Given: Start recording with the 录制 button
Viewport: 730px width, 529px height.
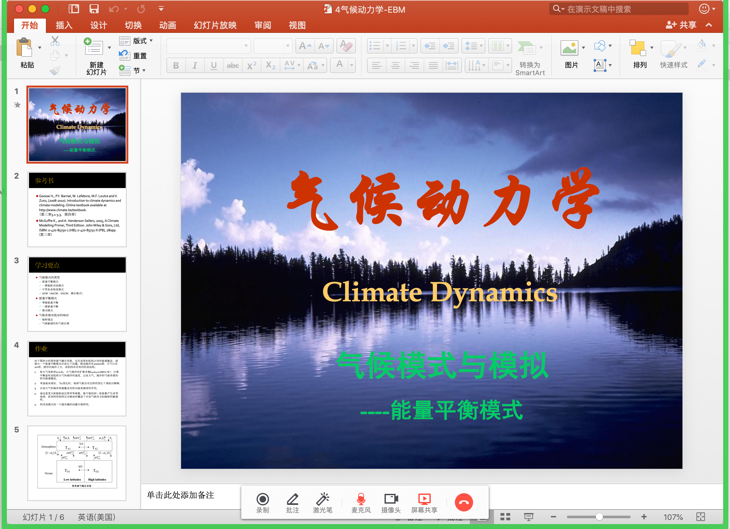Looking at the screenshot, I should [x=262, y=499].
